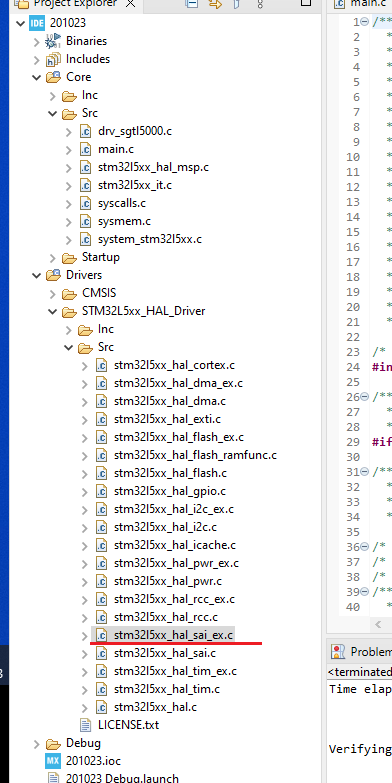
Task: Click the Startup folder icon
Action: (x=69, y=258)
